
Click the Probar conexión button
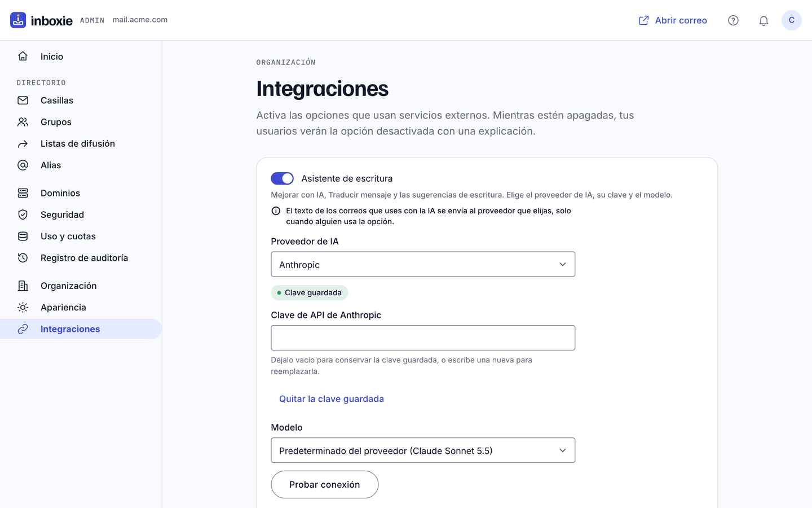click(324, 484)
